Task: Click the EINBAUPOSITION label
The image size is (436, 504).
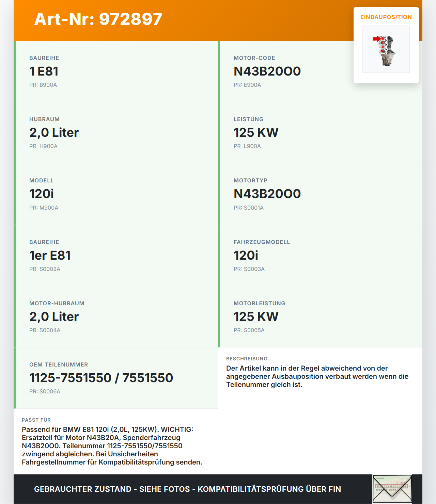Action: click(386, 17)
